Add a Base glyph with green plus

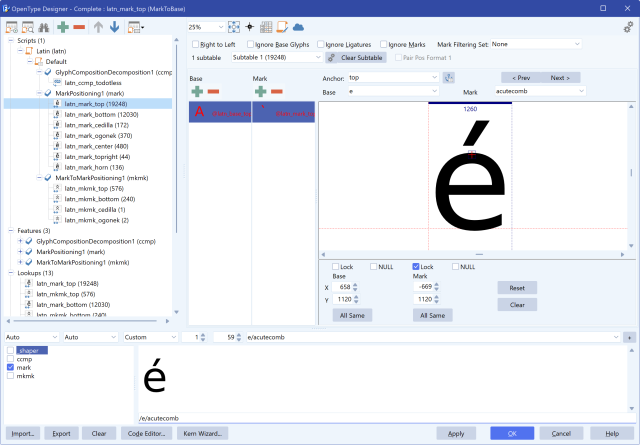(x=197, y=91)
